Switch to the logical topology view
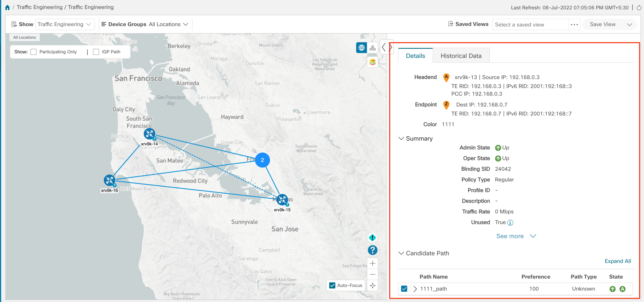Image resolution: width=644 pixels, height=302 pixels. coord(372,48)
